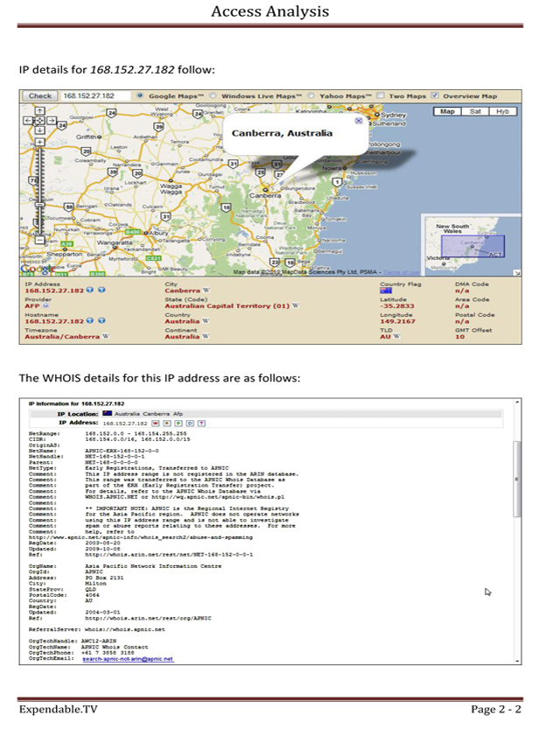
Task: Click the Google logo on the map
Action: pyautogui.click(x=38, y=270)
